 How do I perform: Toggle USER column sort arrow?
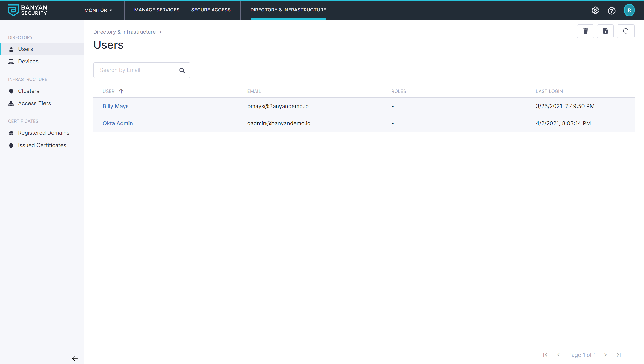click(x=121, y=91)
